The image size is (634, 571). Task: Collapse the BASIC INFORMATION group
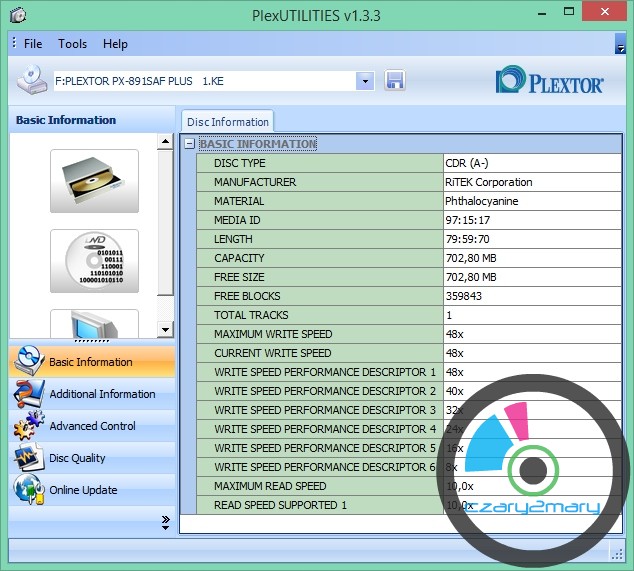coord(189,144)
